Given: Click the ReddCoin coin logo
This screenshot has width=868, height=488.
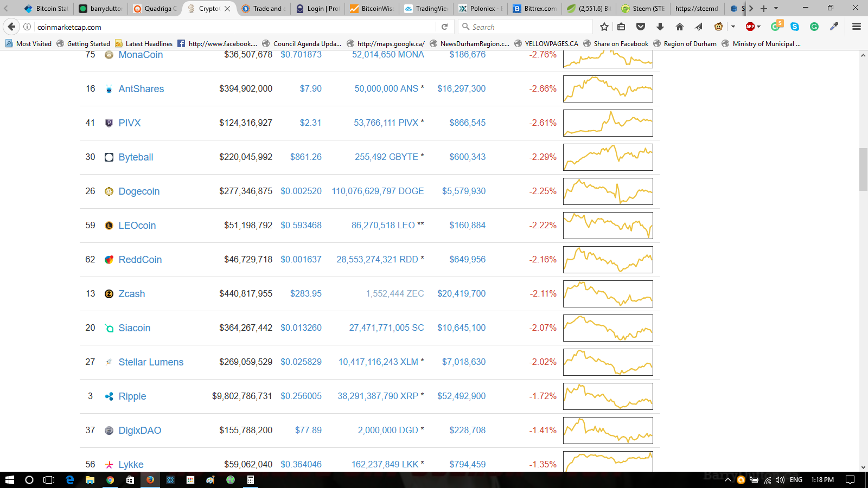Looking at the screenshot, I should (x=109, y=260).
